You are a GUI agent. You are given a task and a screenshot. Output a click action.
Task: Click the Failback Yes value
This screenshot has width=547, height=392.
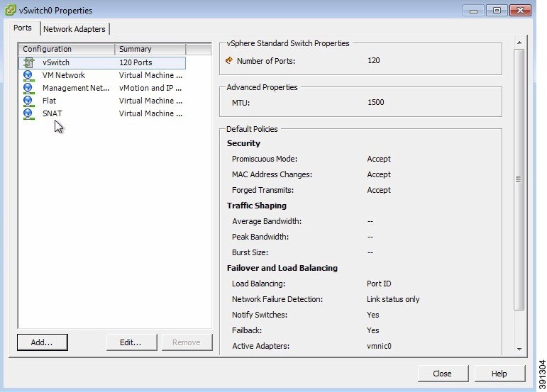point(373,330)
